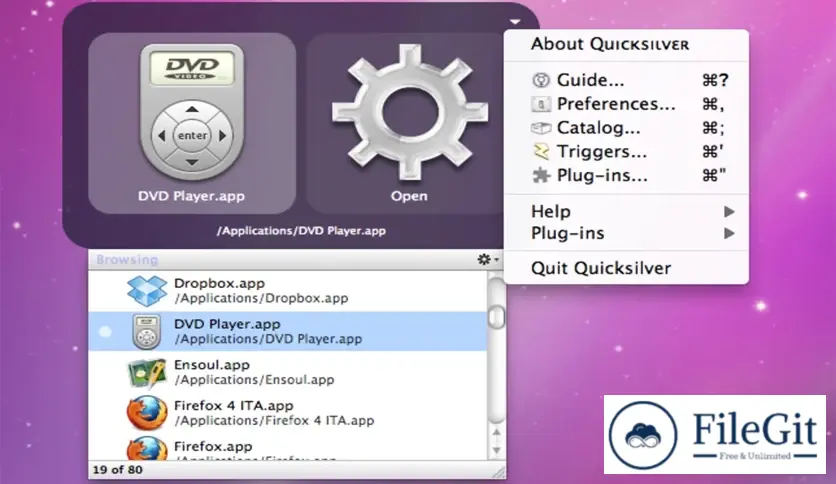Select Triggers… menu entry
The width and height of the screenshot is (836, 484).
click(626, 152)
